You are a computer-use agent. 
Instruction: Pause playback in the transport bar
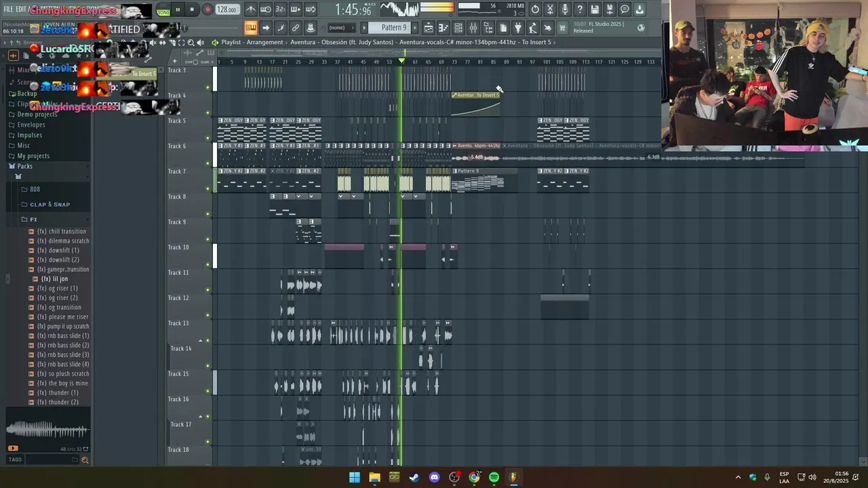[178, 9]
